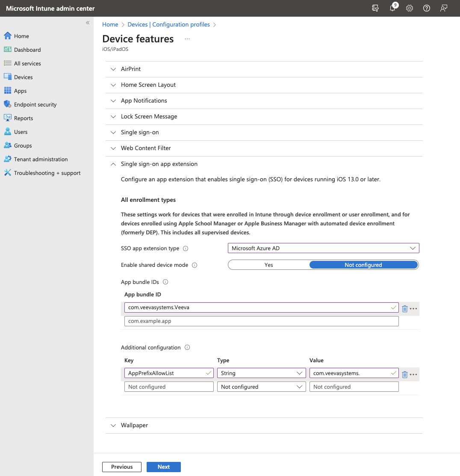Set Enable shared device mode to Yes

tap(268, 265)
